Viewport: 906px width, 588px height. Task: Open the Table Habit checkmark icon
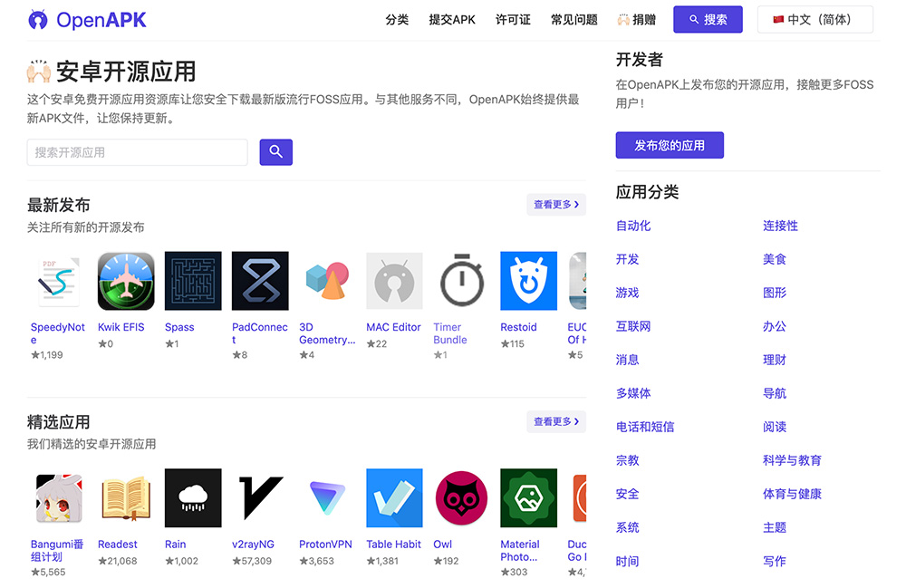(x=394, y=498)
